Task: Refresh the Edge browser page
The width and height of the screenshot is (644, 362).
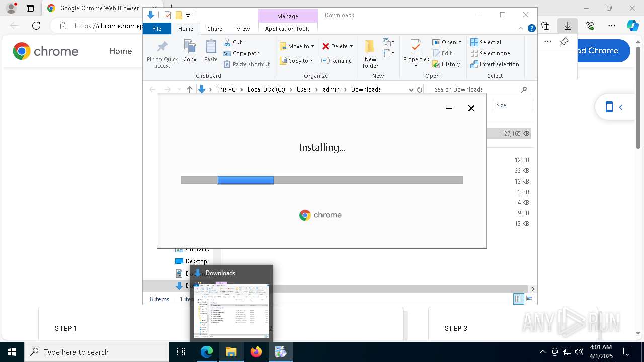Action: click(36, 26)
